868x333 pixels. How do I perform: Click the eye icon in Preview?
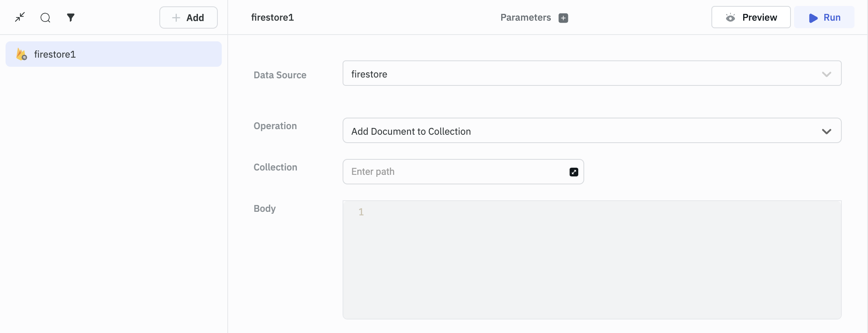pyautogui.click(x=730, y=17)
